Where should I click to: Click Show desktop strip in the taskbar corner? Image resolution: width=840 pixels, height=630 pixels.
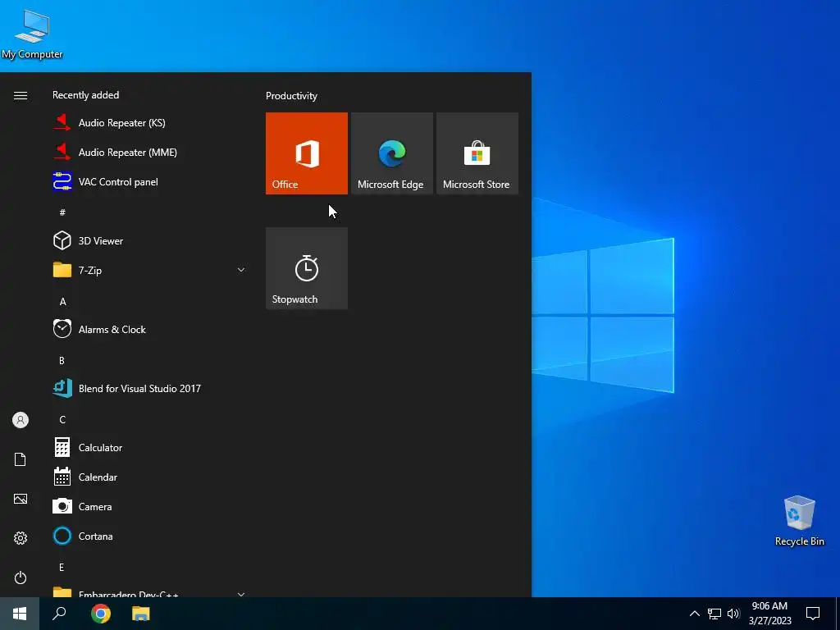(x=838, y=614)
